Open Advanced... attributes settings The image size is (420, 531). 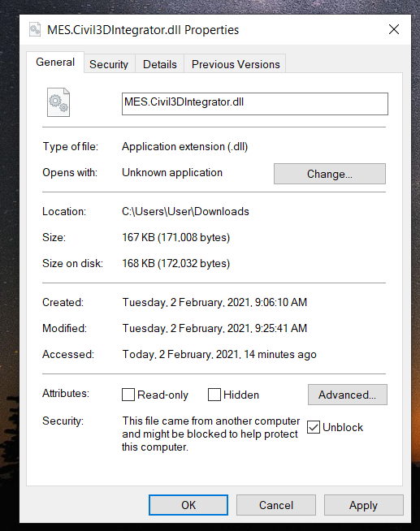coord(347,395)
